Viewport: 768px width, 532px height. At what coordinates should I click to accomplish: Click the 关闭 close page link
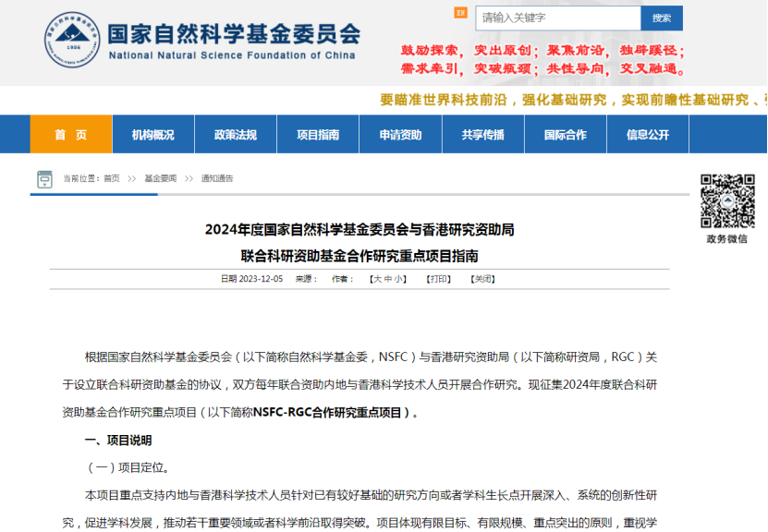[482, 278]
